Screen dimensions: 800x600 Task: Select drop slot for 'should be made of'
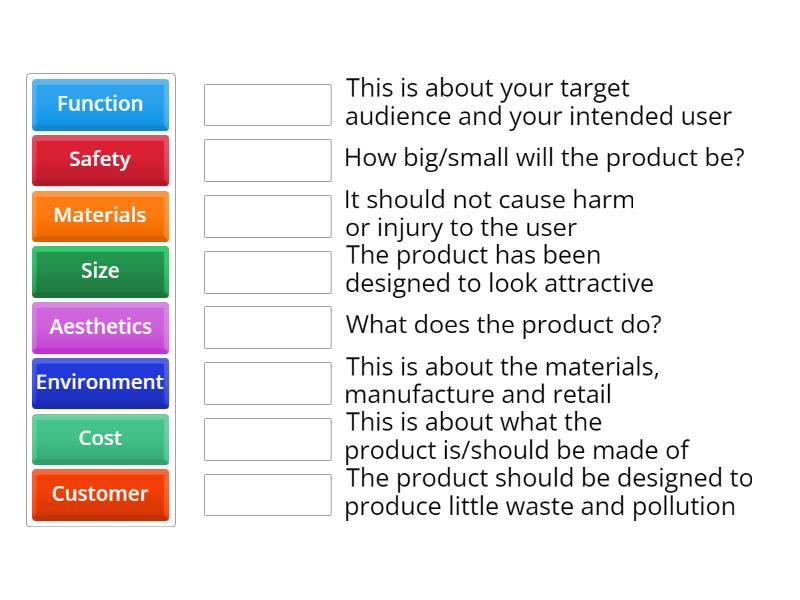[x=267, y=439]
